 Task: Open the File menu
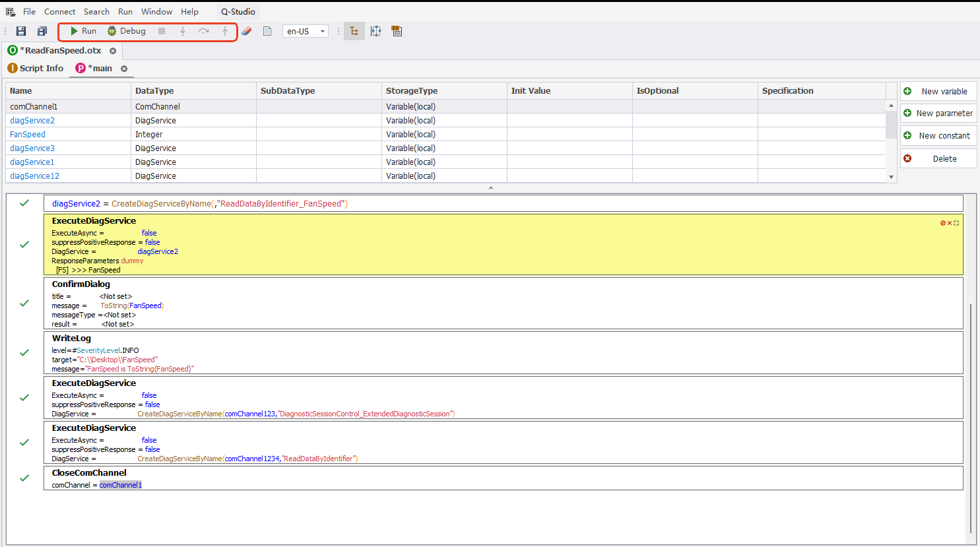pyautogui.click(x=29, y=12)
